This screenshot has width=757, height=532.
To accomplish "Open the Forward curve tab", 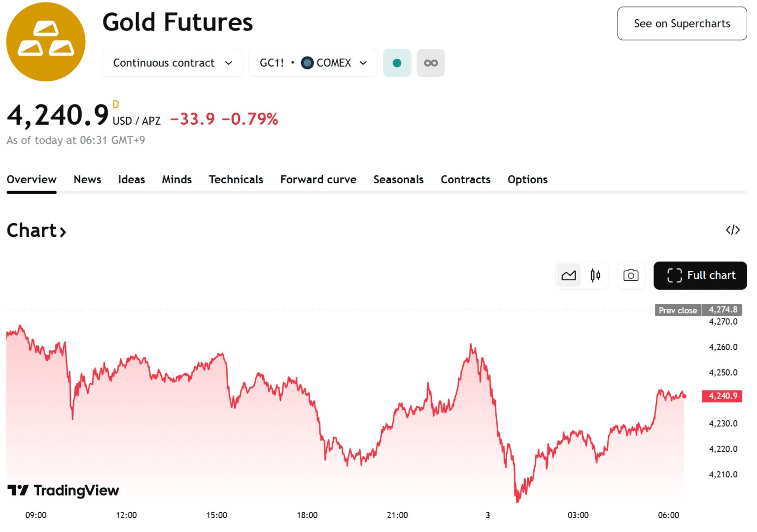I will coord(318,180).
